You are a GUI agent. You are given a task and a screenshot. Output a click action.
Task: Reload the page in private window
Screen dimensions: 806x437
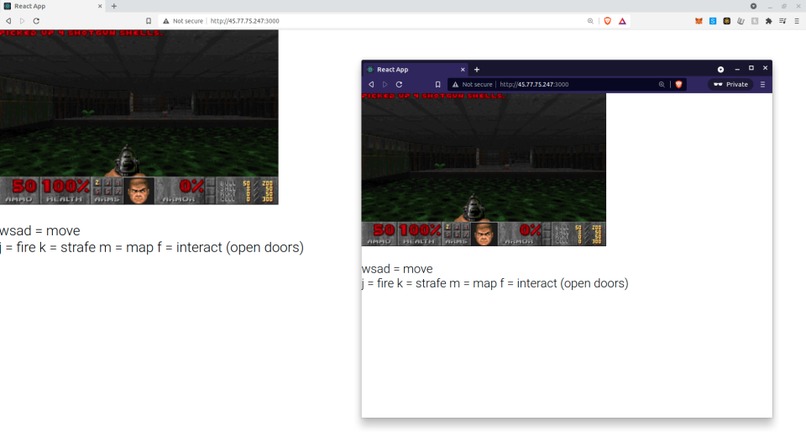399,84
